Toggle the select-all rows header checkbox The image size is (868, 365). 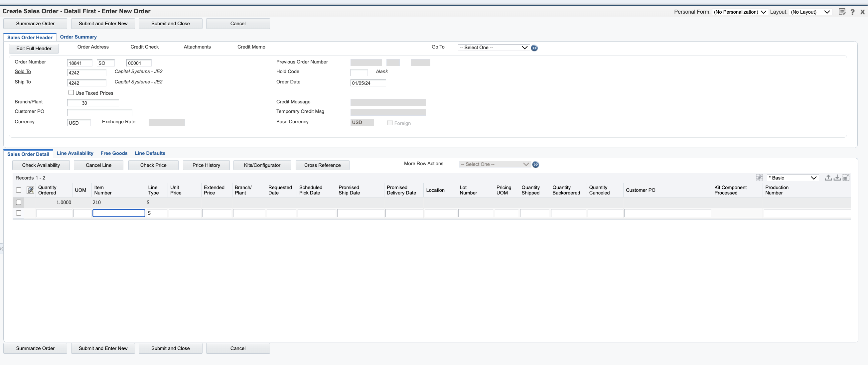[x=19, y=190]
